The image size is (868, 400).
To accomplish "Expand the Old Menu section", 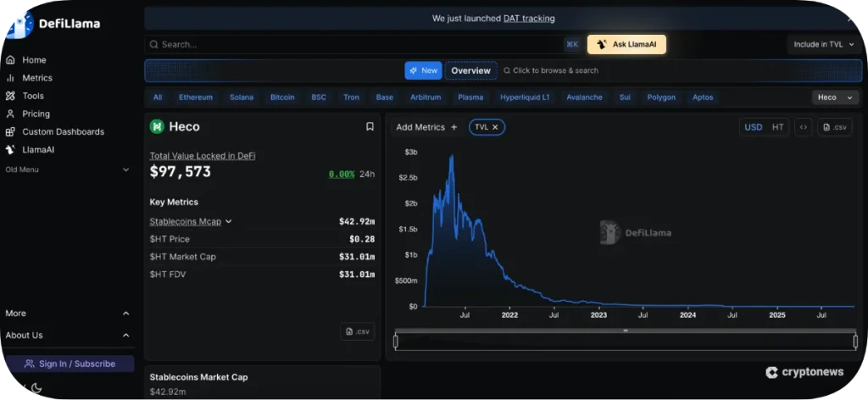I will click(68, 169).
